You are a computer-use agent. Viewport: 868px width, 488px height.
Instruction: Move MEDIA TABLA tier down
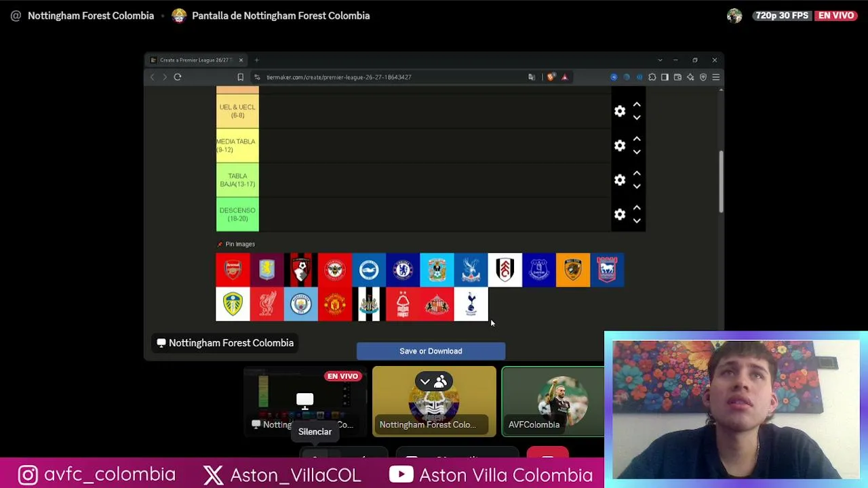[637, 152]
